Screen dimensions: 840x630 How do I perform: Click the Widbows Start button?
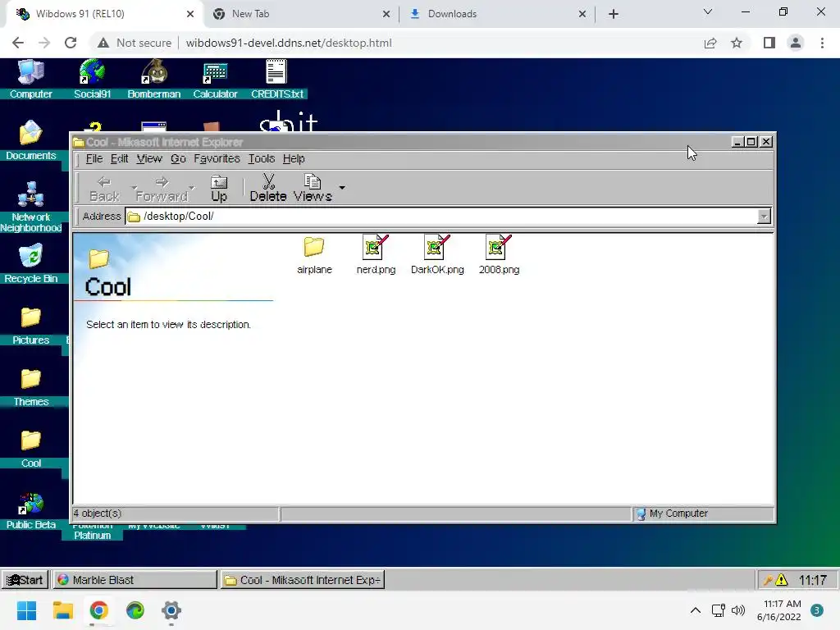pyautogui.click(x=25, y=580)
